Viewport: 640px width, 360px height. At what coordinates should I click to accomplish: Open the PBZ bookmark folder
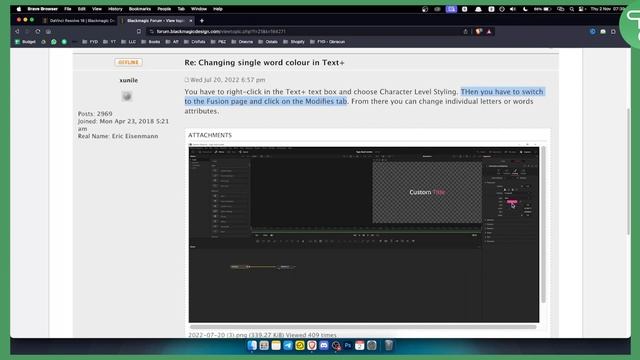pyautogui.click(x=218, y=42)
